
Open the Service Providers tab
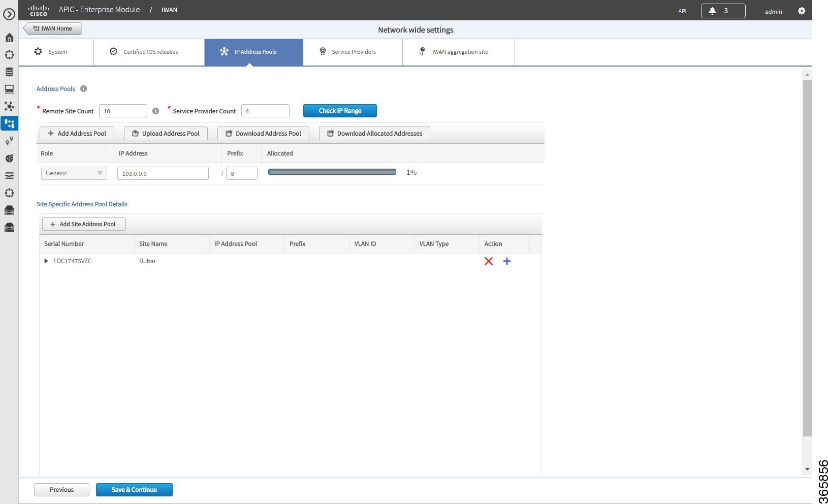(353, 52)
